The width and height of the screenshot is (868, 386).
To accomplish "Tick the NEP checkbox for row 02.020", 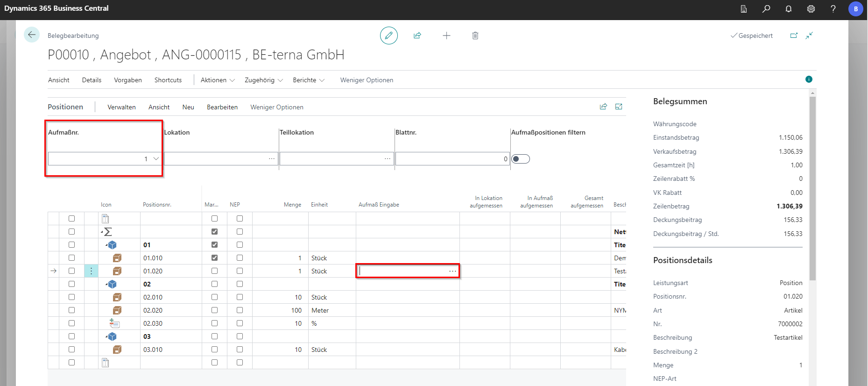I will [240, 310].
